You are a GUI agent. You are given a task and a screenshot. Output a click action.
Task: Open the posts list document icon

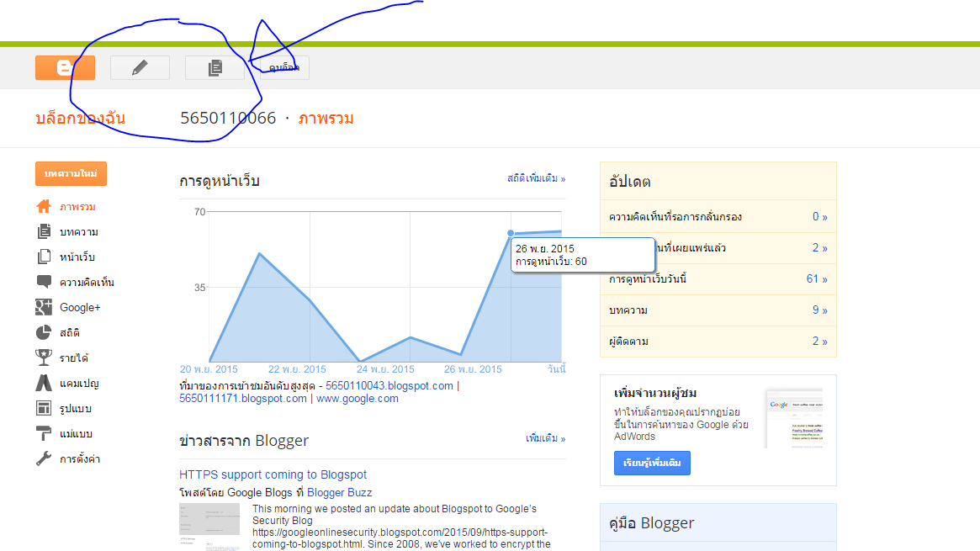pos(215,67)
